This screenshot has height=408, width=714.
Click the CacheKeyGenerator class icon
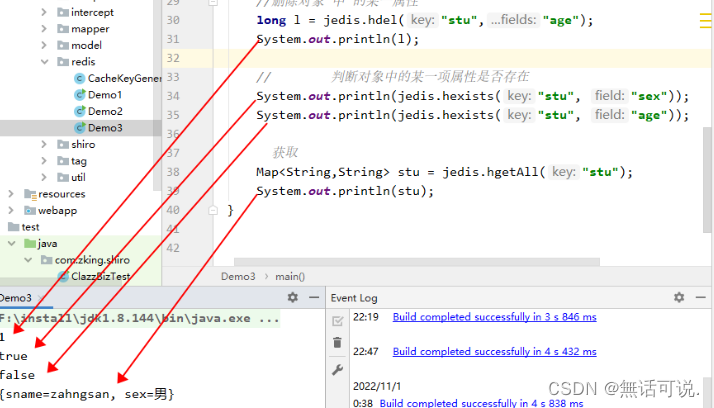[80, 78]
